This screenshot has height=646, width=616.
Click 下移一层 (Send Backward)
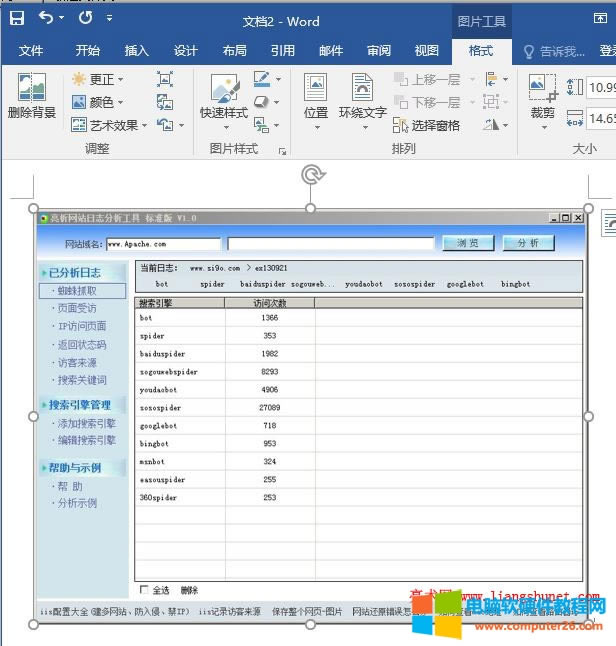point(427,102)
